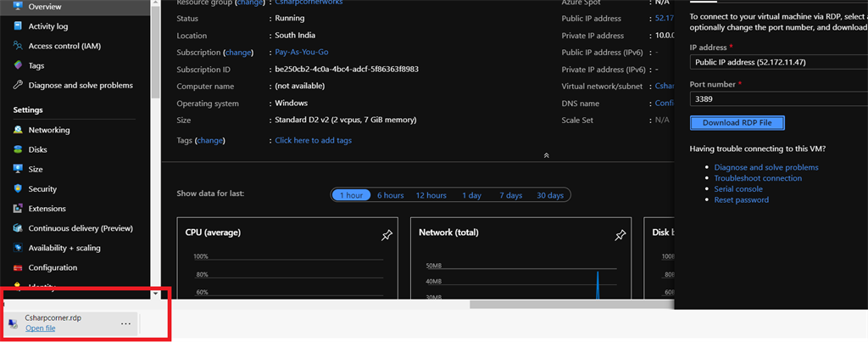This screenshot has width=868, height=342.
Task: Open the Configuration icon
Action: 19,267
